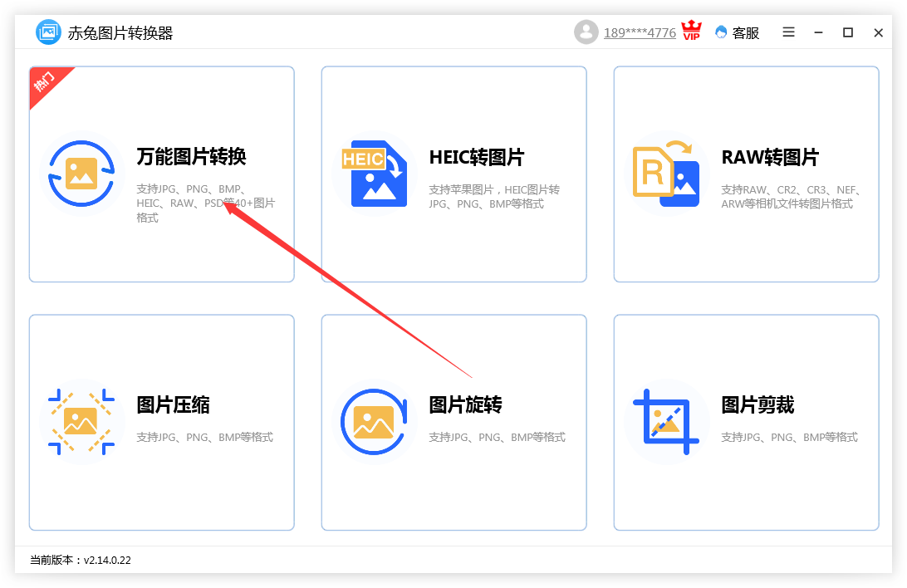
Task: Click the 40+图片格式 description under 万能图片转换
Action: (205, 203)
